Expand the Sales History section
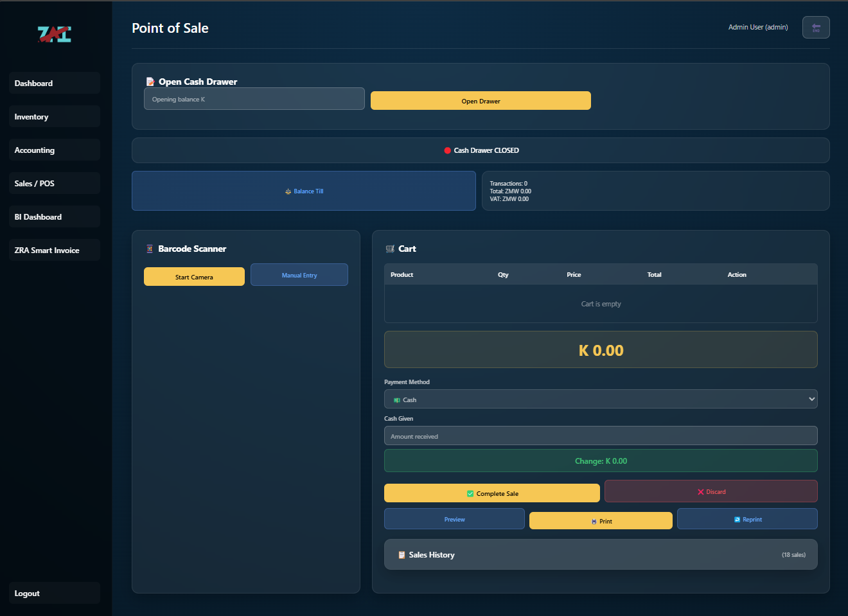The width and height of the screenshot is (848, 616). point(601,554)
